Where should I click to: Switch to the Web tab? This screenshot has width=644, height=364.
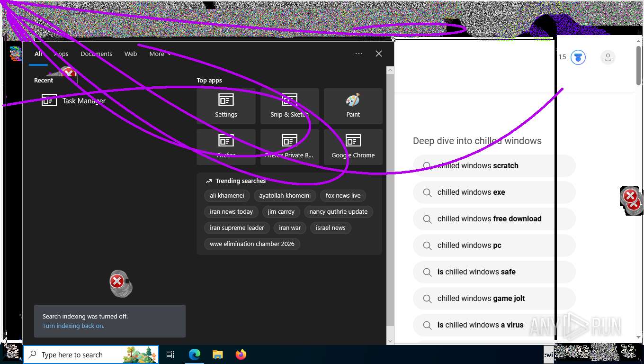click(x=131, y=54)
